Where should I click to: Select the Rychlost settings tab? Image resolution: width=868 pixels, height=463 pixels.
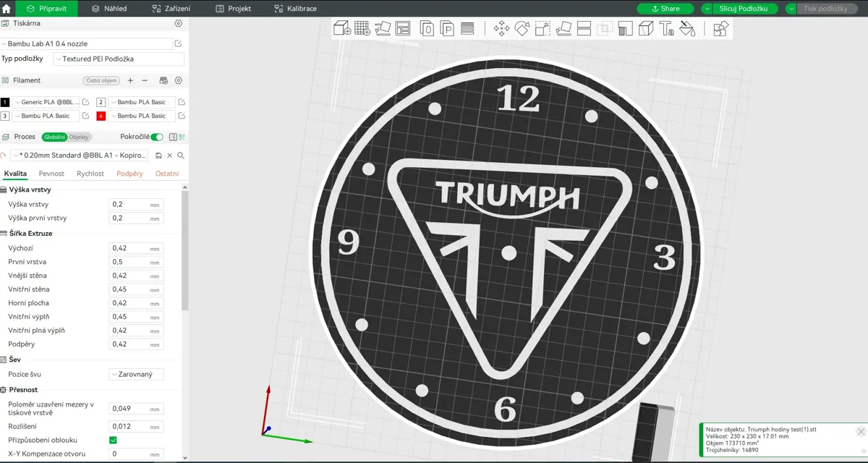pyautogui.click(x=90, y=174)
